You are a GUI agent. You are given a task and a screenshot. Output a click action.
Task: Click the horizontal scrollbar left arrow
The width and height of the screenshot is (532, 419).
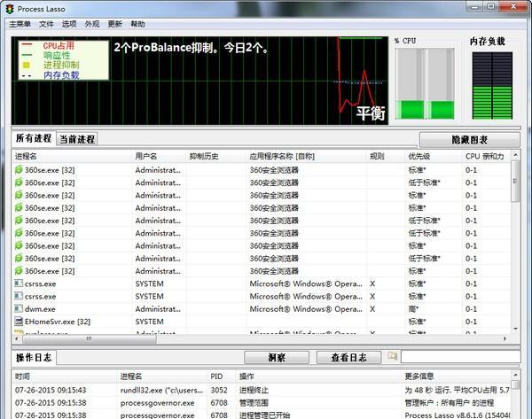pos(17,338)
